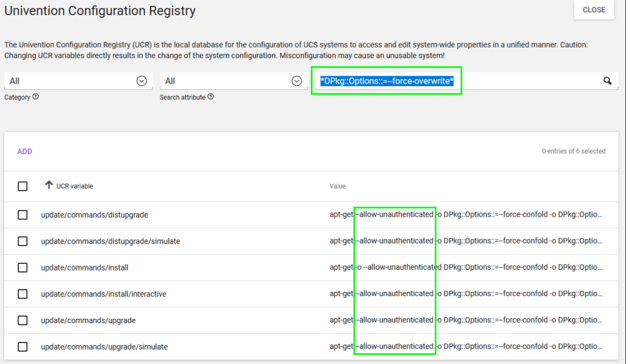Open the update/commands/distupgrade/simulate variable
Screen dimensions: 626x364
click(x=111, y=241)
